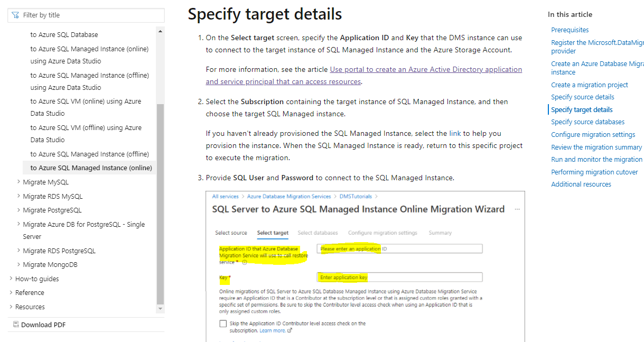Image resolution: width=644 pixels, height=342 pixels.
Task: Open 'to Azure SQL Managed Instance (offline)' article
Action: tap(89, 154)
